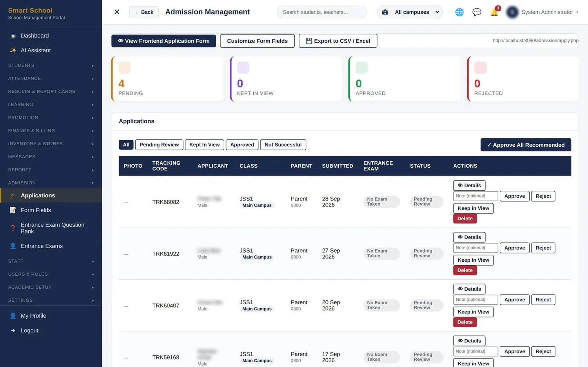Approve application TRK61922

(x=515, y=248)
